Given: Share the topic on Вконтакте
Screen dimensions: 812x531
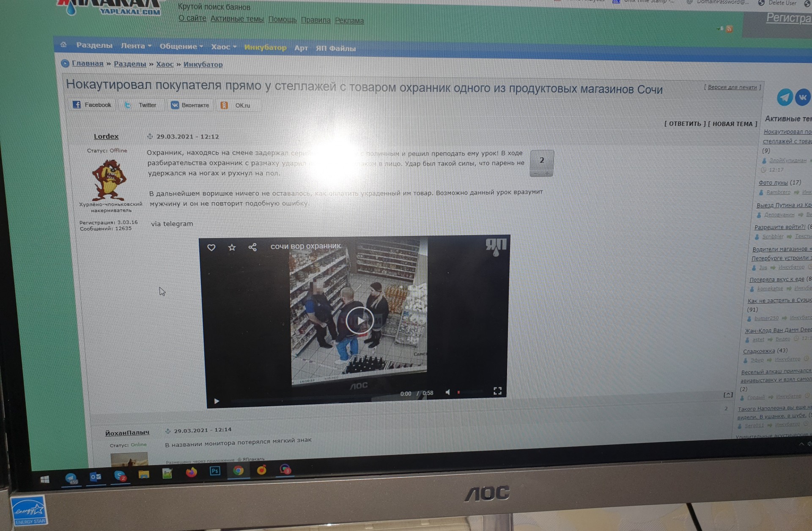Looking at the screenshot, I should [x=190, y=105].
